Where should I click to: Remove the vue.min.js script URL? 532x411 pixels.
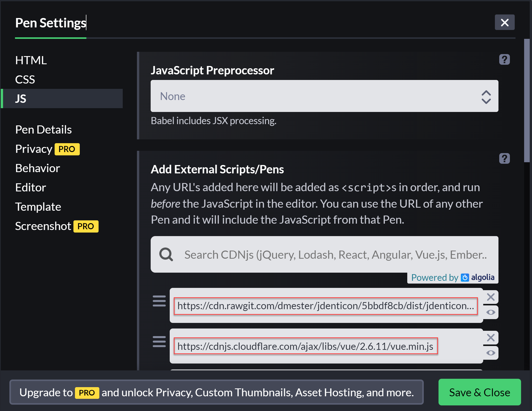coord(491,338)
